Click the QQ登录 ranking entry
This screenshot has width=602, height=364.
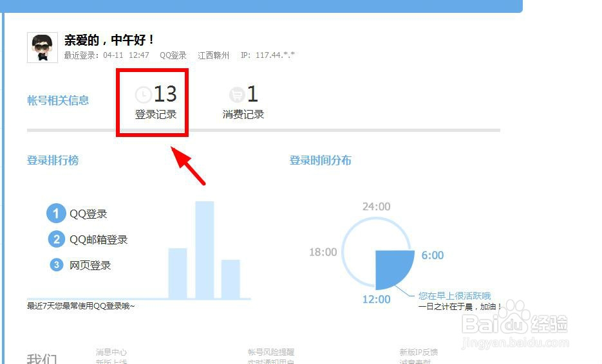click(x=88, y=214)
